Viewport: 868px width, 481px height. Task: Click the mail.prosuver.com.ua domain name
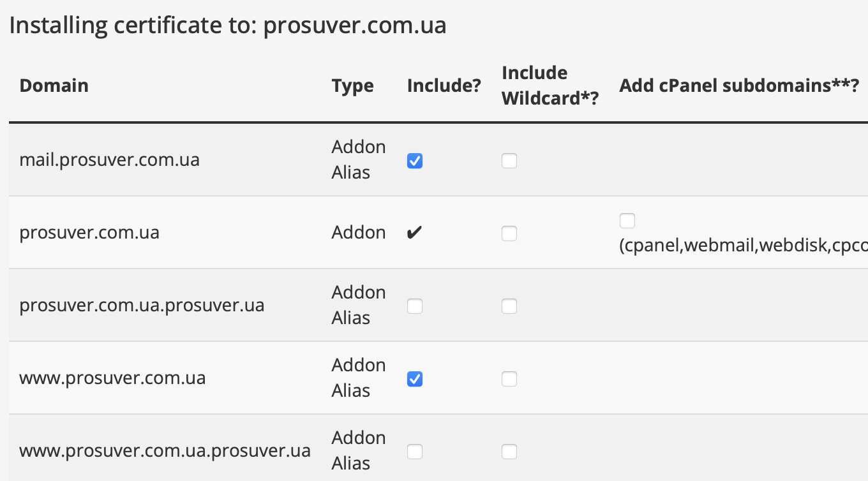pyautogui.click(x=109, y=159)
